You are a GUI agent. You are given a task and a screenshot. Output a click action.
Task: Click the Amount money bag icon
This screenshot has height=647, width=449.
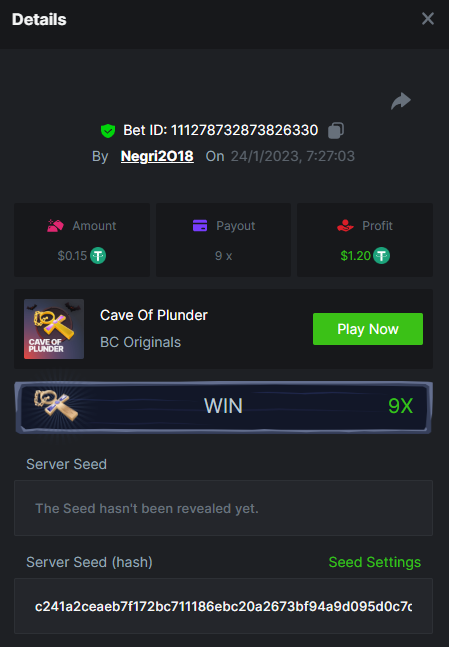pos(55,226)
